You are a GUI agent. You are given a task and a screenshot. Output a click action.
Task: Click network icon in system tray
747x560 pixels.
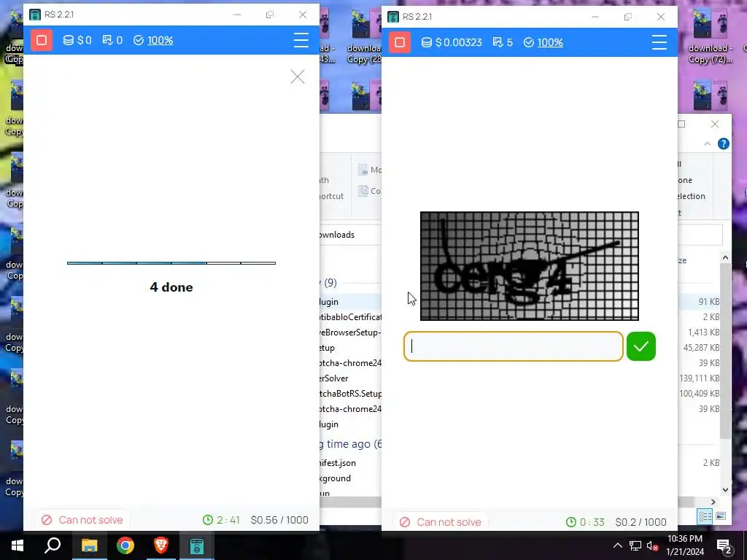[635, 545]
